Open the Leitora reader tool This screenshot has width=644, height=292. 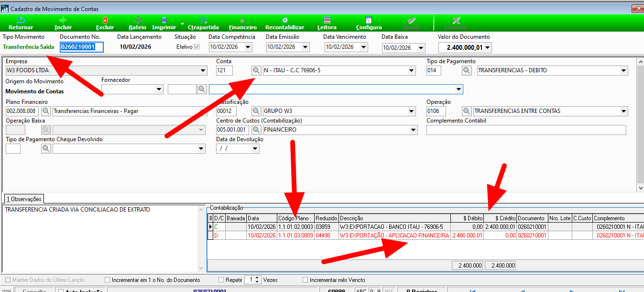(x=327, y=23)
